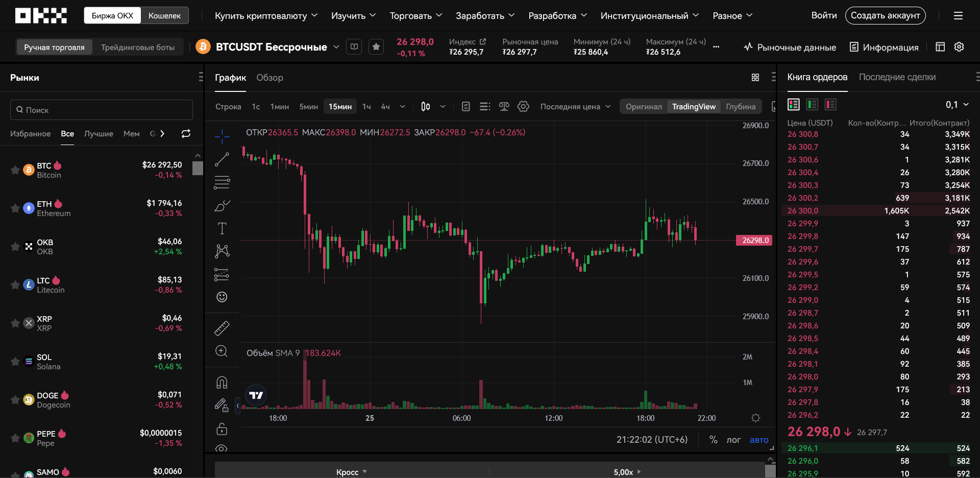Click the Создать аккаунт button
This screenshot has width=980, height=478.
885,15
